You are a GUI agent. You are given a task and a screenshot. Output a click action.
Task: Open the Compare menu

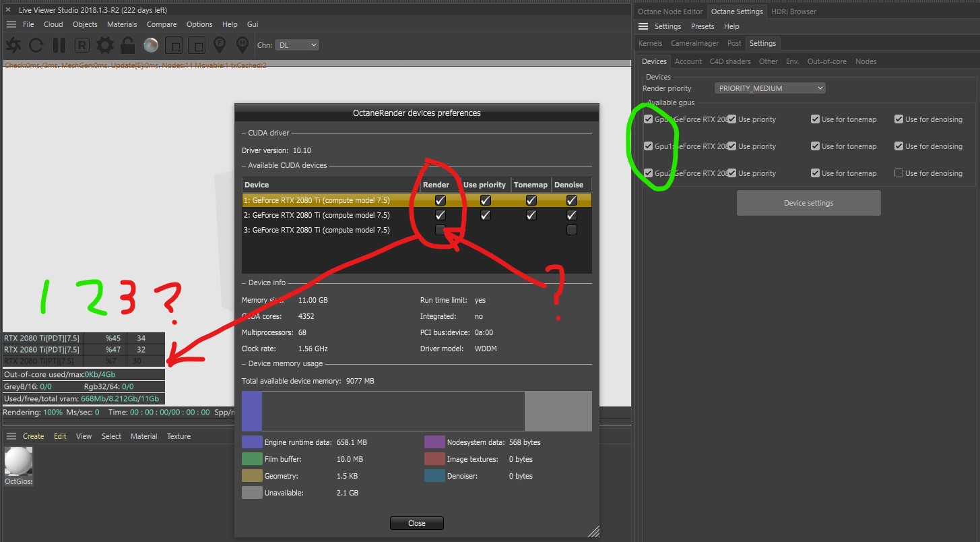click(x=162, y=24)
